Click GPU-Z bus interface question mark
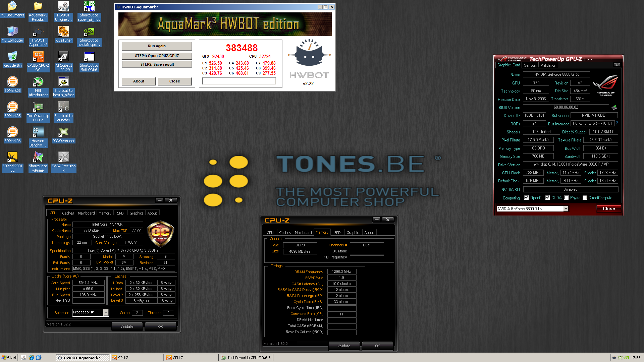The image size is (644, 362). 617,123
